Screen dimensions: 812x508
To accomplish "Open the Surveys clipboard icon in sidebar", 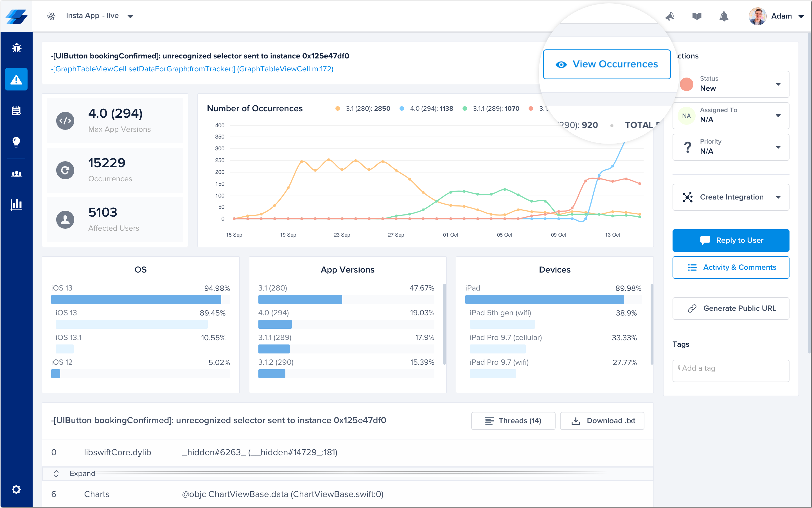I will pos(16,110).
